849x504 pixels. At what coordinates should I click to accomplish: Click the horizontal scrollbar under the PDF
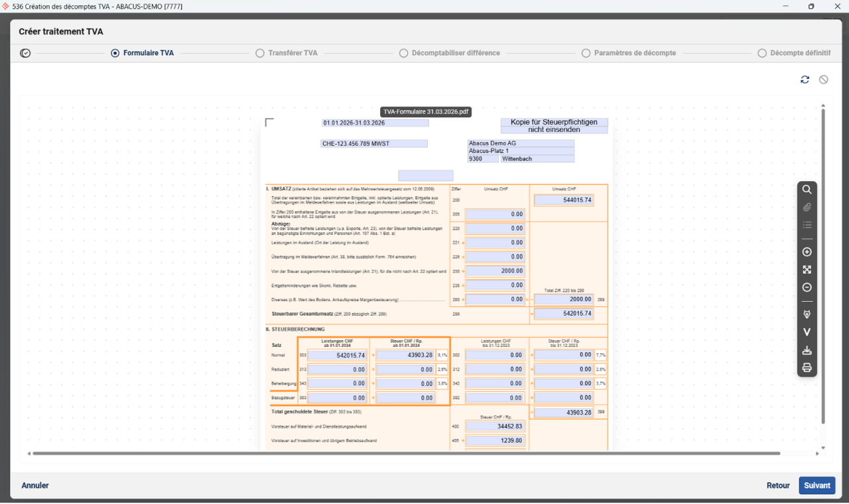pos(406,454)
